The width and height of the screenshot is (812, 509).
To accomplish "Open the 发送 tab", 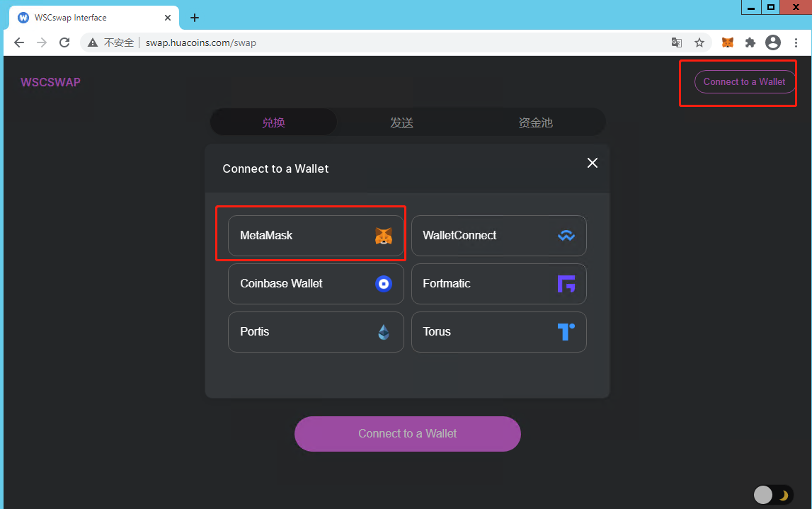I will tap(402, 122).
